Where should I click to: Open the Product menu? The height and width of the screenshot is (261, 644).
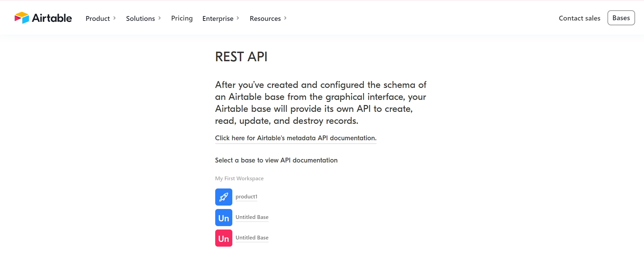[x=98, y=18]
